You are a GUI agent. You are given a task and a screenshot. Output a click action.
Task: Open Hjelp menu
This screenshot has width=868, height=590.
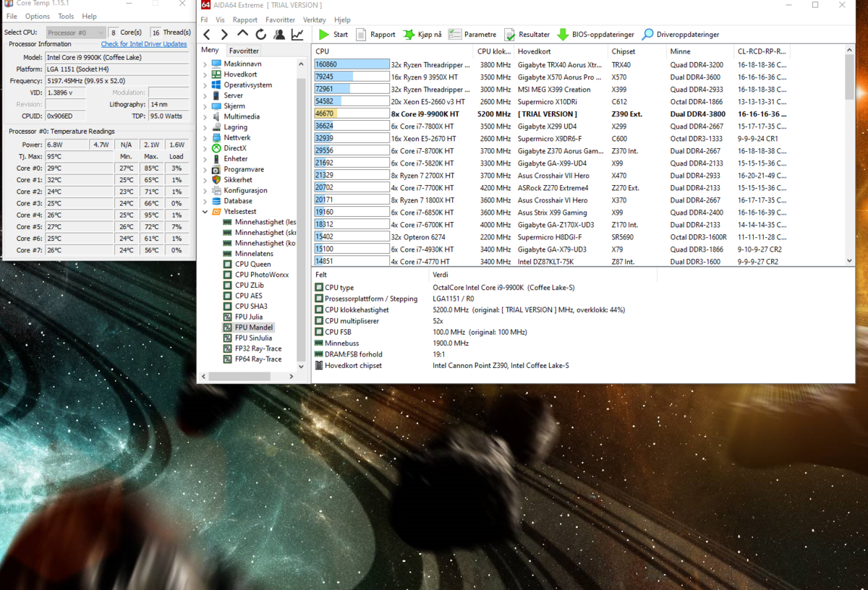coord(342,20)
